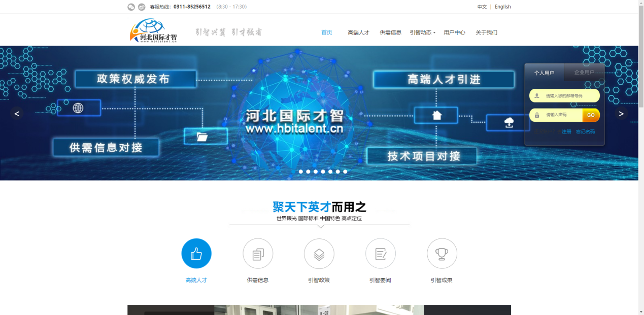Open the 供需信息 documents circle icon
The height and width of the screenshot is (315, 644).
coord(258,254)
